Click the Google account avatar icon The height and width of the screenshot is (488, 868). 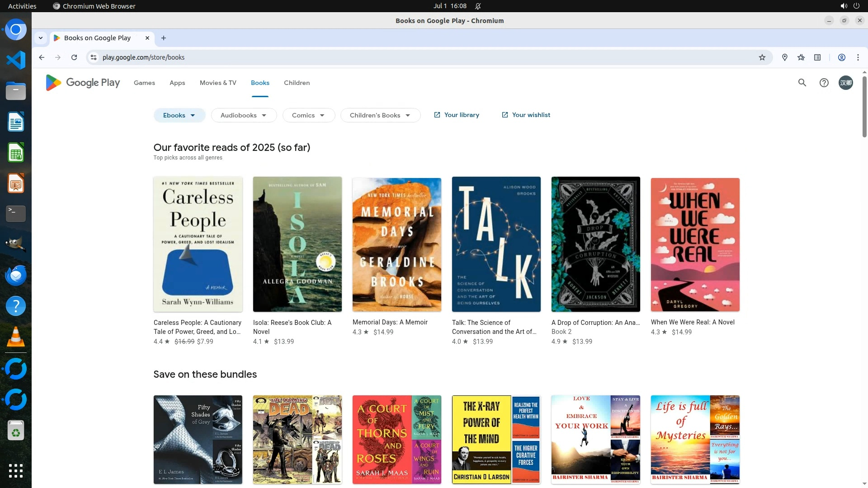[845, 83]
